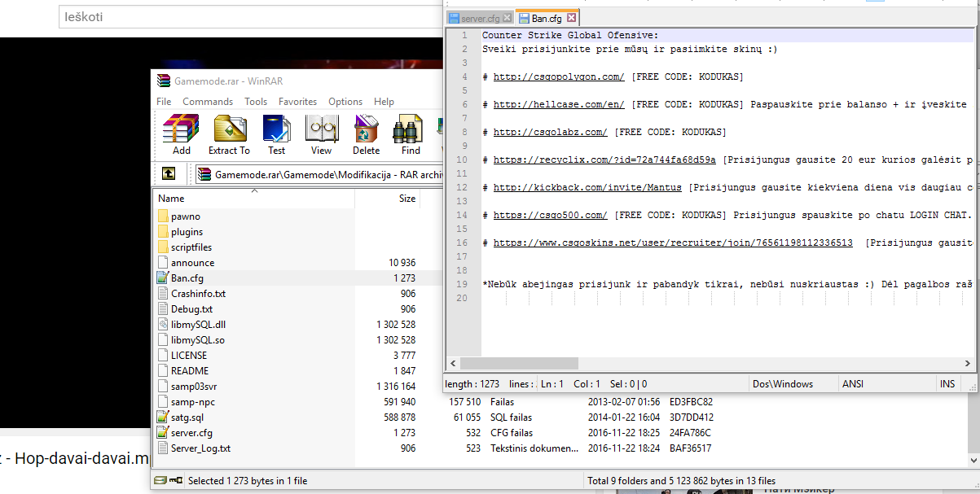Click the INS status bar indicator
Screen dimensions: 980x494
click(947, 384)
